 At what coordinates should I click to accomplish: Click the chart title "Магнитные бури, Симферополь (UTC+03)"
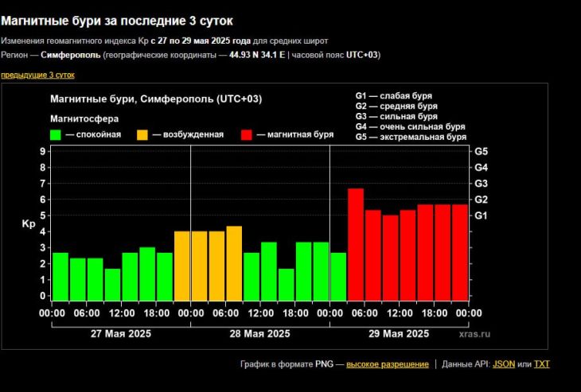156,99
